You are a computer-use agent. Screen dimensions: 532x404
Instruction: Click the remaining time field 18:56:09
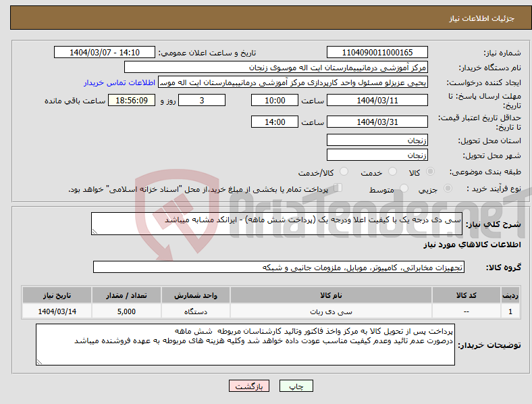132,100
